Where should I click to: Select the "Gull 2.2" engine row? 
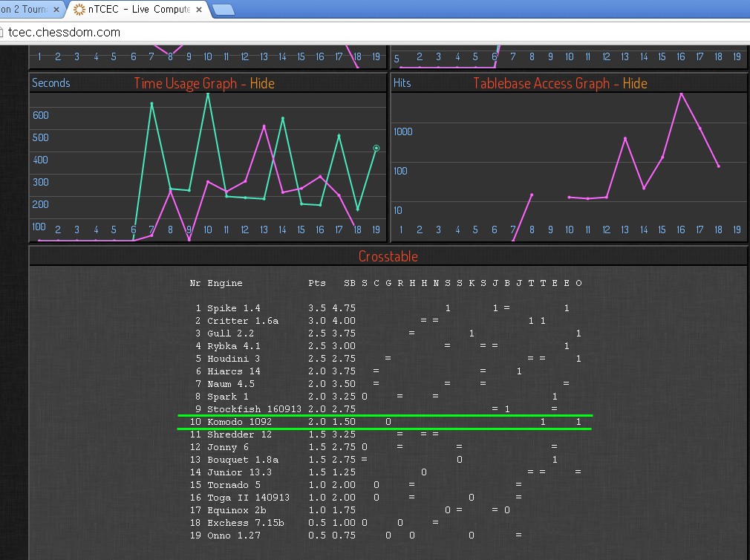385,333
